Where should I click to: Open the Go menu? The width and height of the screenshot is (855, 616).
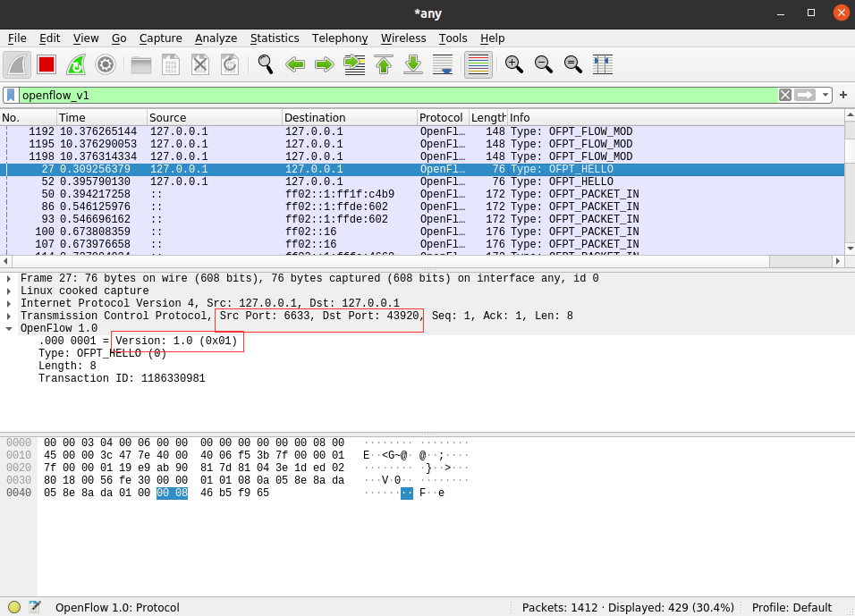pyautogui.click(x=119, y=38)
